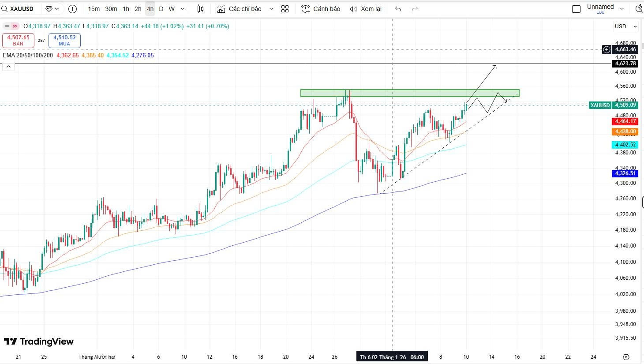Collapse the indicator legend with chevron
This screenshot has height=364, width=644.
coord(8,67)
